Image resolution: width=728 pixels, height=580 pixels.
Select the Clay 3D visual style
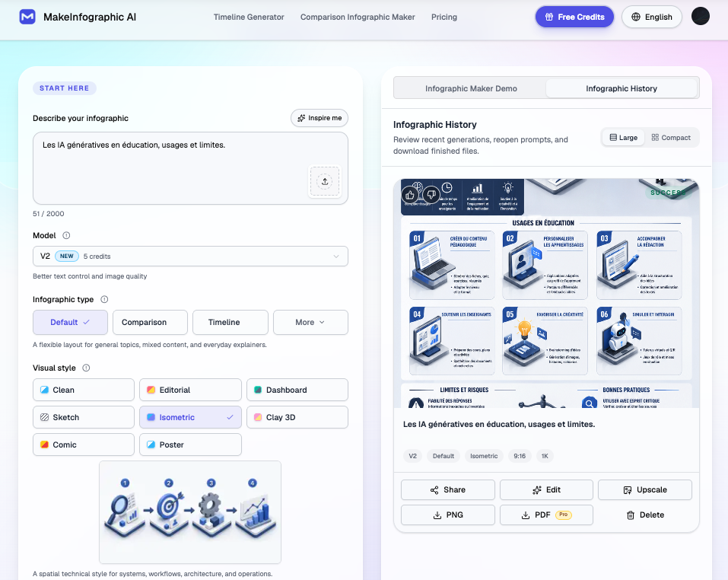click(297, 417)
